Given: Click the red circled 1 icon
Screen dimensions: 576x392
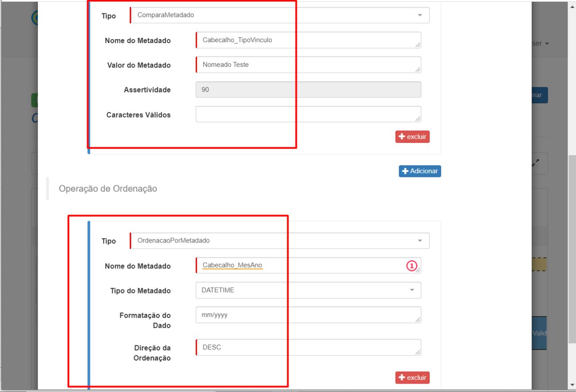Looking at the screenshot, I should pyautogui.click(x=411, y=266).
